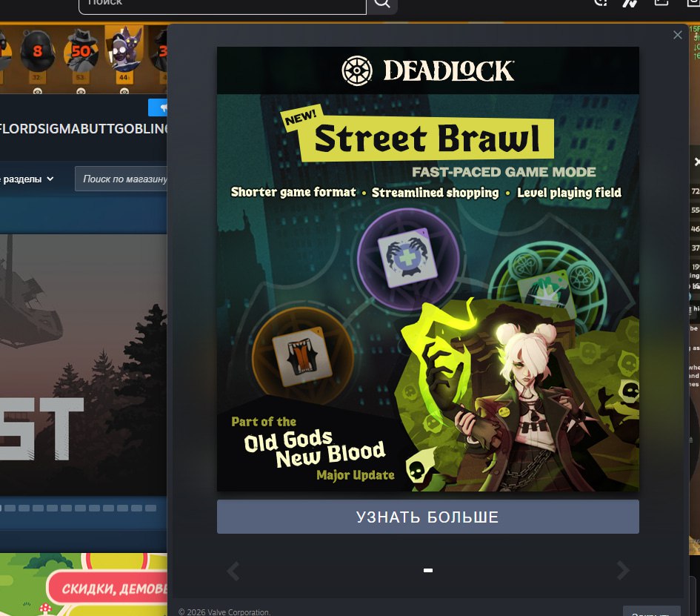Select the helmet hero portrait marked 8

38,51
